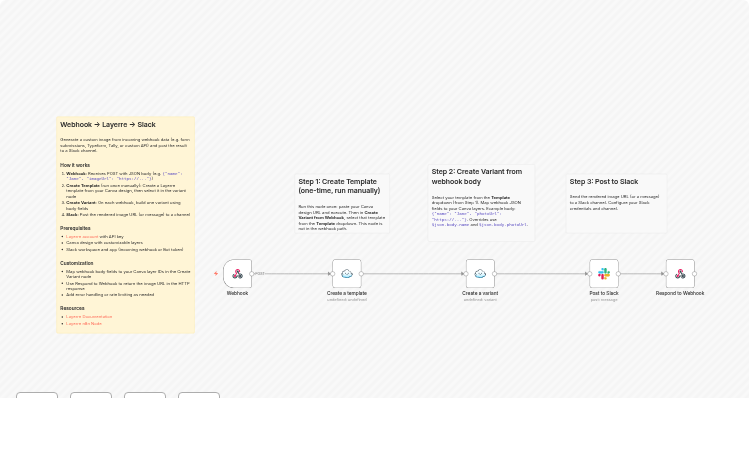Viewport: 749px width, 450px height.
Task: Select the Post to Slack node icon
Action: (x=604, y=274)
